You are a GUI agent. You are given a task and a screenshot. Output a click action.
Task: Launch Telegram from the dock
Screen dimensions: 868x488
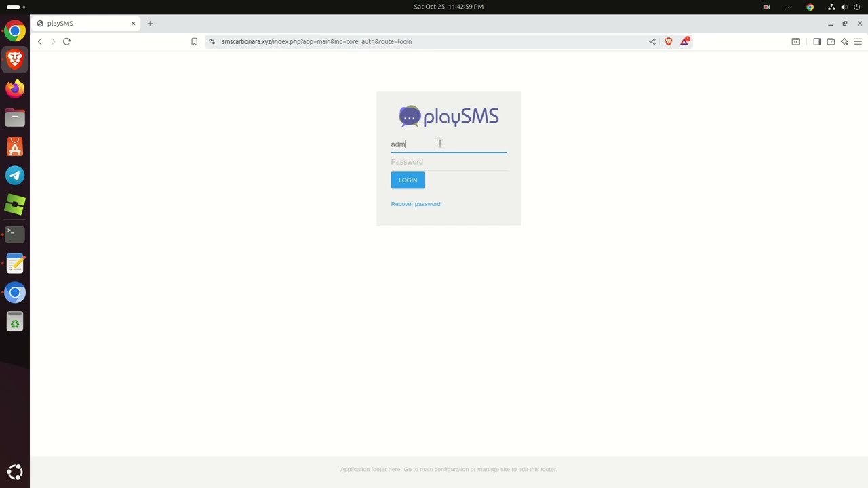(15, 176)
